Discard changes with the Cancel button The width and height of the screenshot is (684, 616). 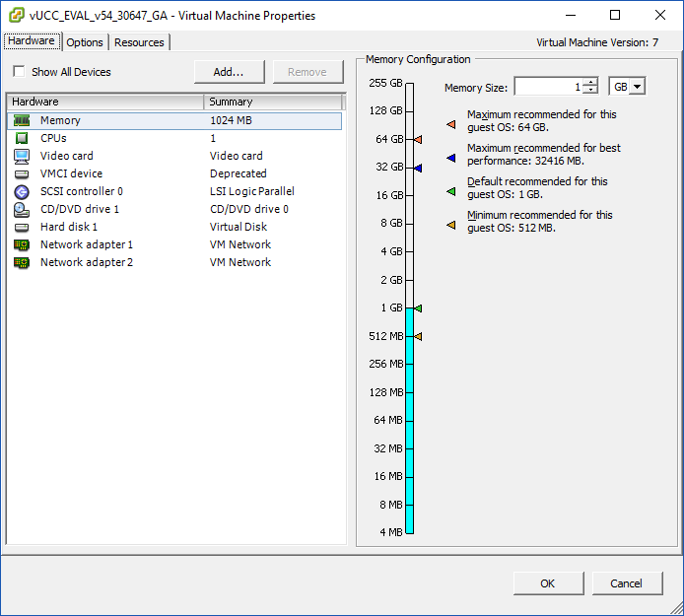click(627, 583)
